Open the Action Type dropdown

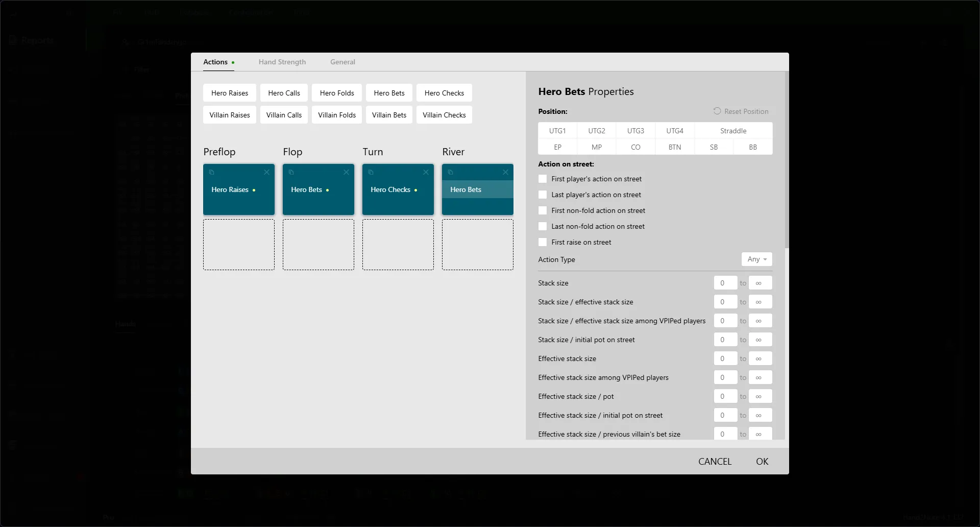coord(756,259)
